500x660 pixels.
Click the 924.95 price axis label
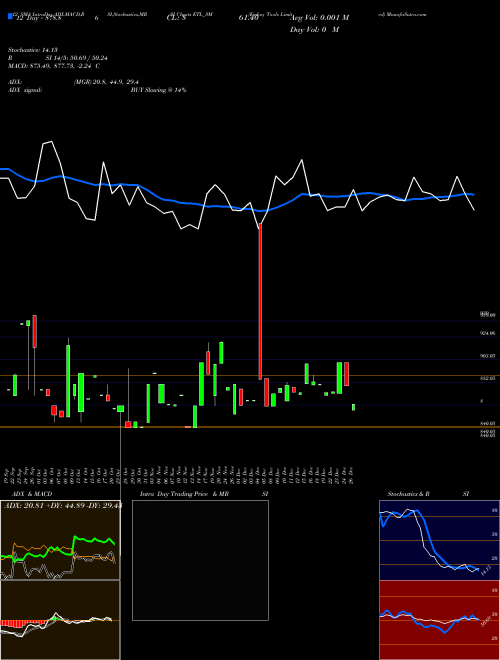488,333
